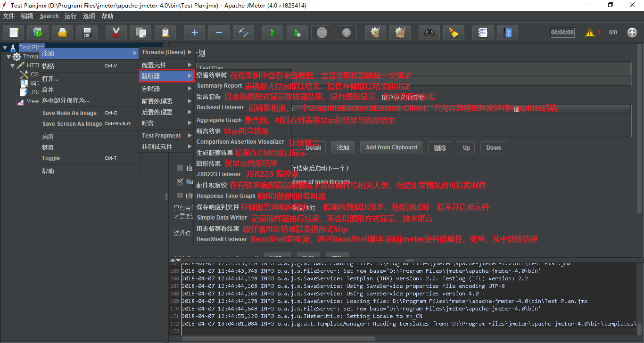Click the Test Plan name input field
The width and height of the screenshot is (644, 343).
pos(413,68)
